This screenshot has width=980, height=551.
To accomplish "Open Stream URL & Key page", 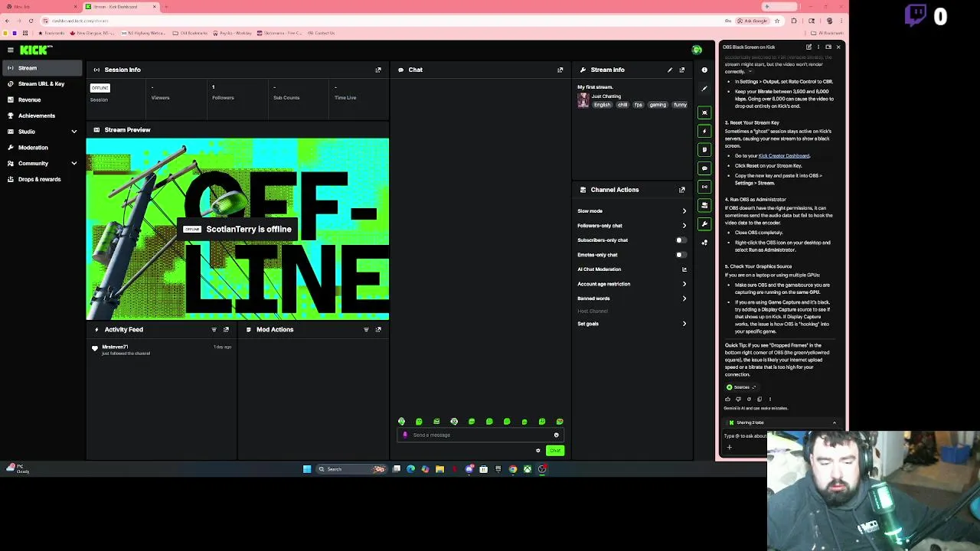I will (41, 83).
